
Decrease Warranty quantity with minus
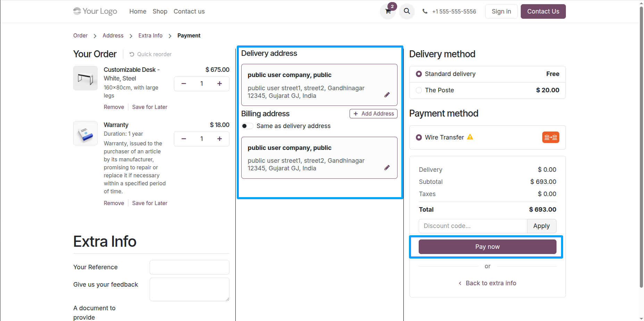pyautogui.click(x=184, y=139)
